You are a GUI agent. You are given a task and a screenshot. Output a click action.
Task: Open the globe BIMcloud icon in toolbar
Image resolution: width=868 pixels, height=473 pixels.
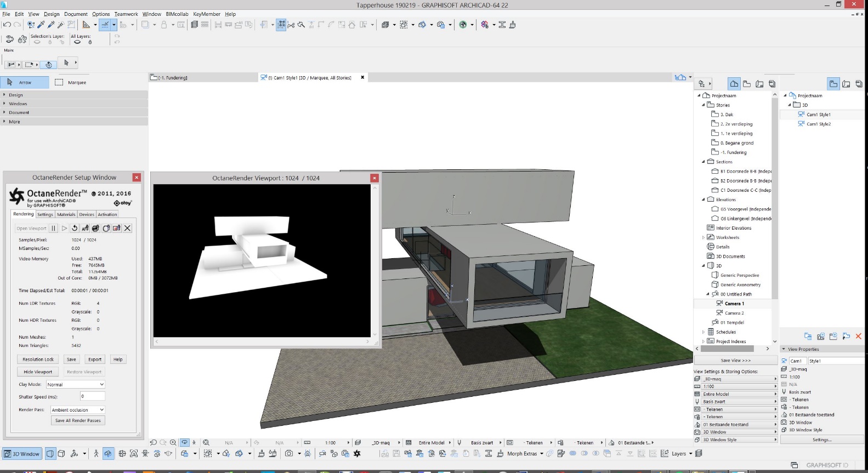[463, 25]
